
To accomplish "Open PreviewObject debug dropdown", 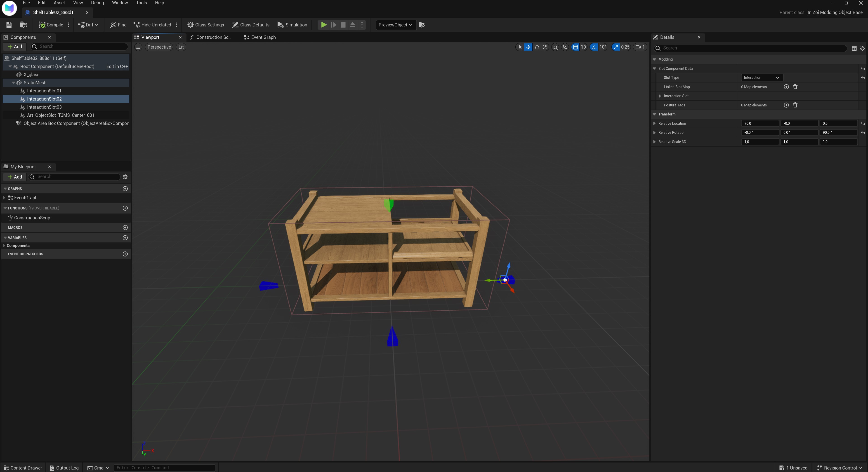I will tap(396, 25).
